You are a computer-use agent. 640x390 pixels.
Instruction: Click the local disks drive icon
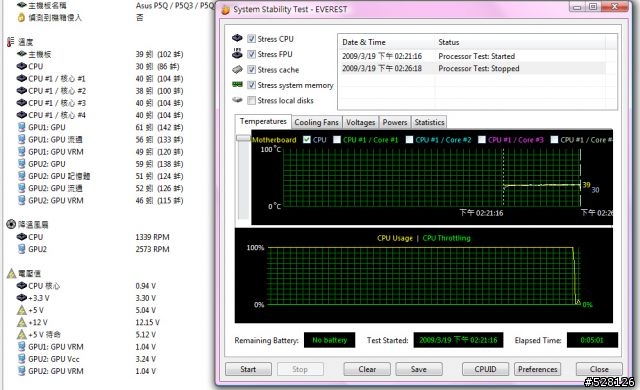click(x=237, y=100)
